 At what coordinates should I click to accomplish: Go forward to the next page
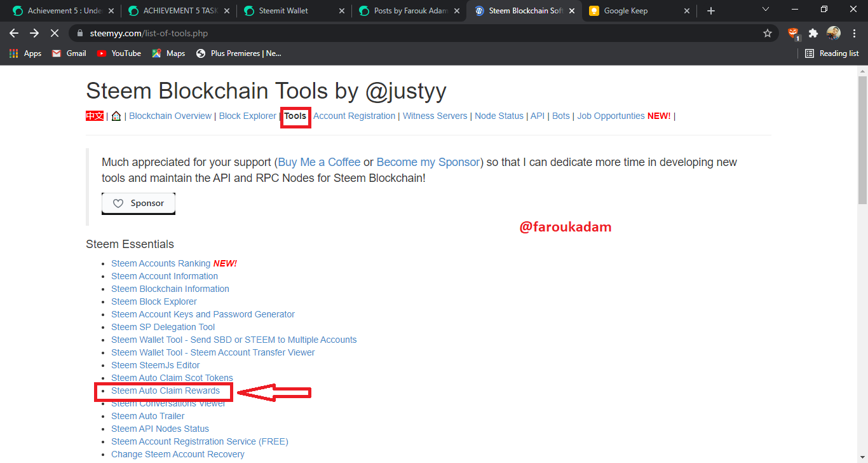(x=34, y=33)
